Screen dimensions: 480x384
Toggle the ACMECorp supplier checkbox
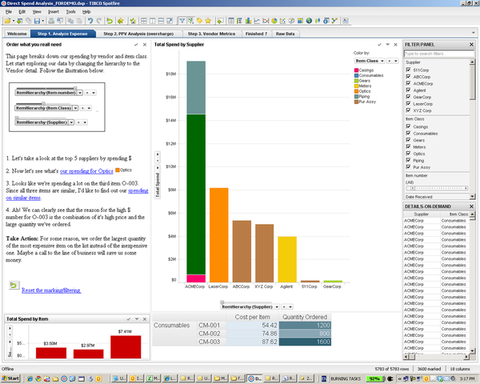(408, 83)
